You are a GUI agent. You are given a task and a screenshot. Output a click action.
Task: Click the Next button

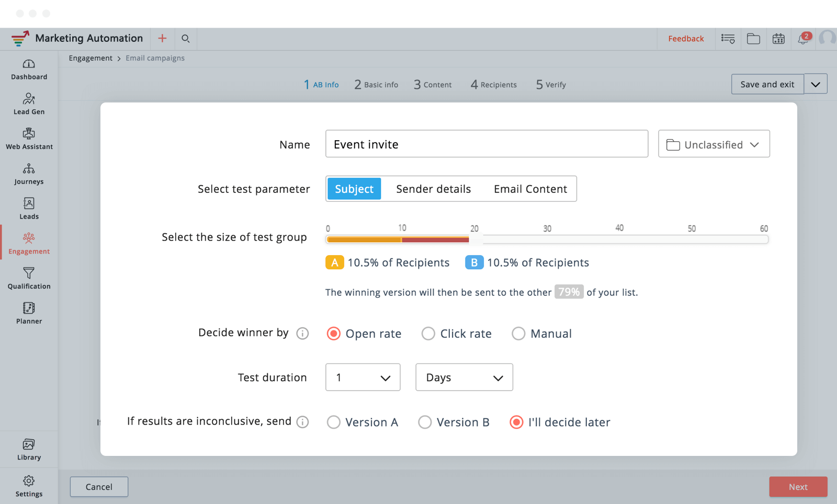798,487
